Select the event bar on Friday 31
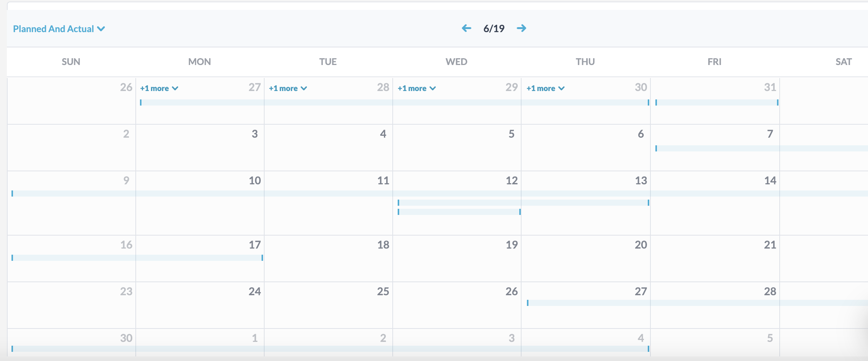This screenshot has width=868, height=361. [x=717, y=102]
